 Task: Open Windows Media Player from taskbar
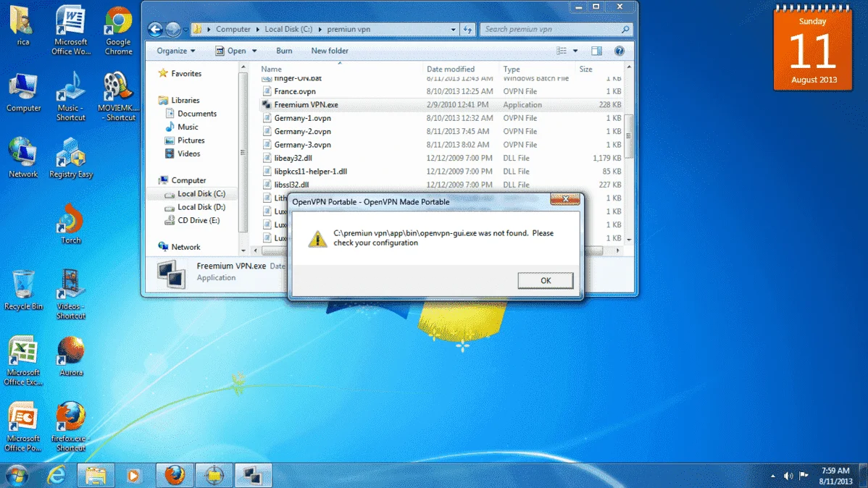pos(133,475)
